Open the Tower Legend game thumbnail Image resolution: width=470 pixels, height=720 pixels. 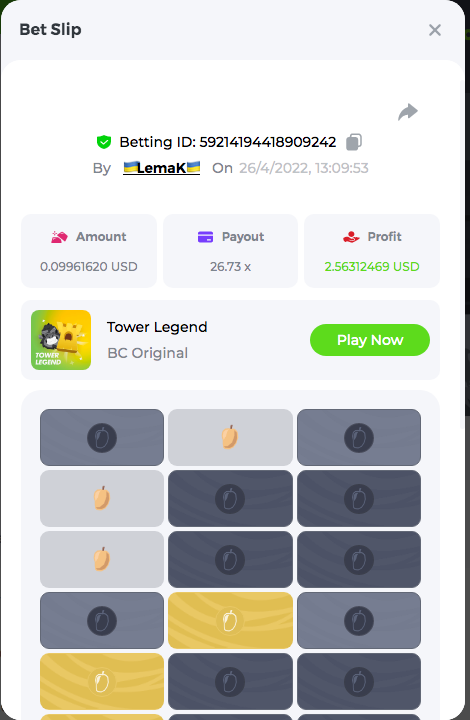[x=61, y=340]
